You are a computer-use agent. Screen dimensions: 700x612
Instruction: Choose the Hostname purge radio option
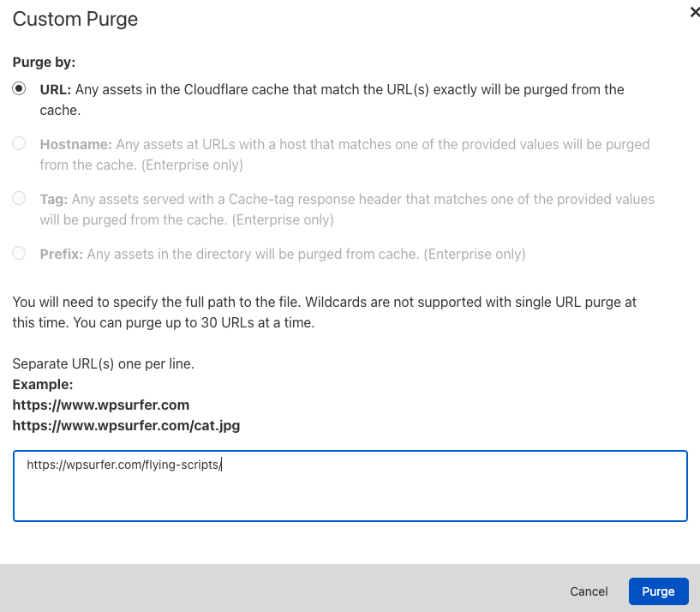[19, 144]
